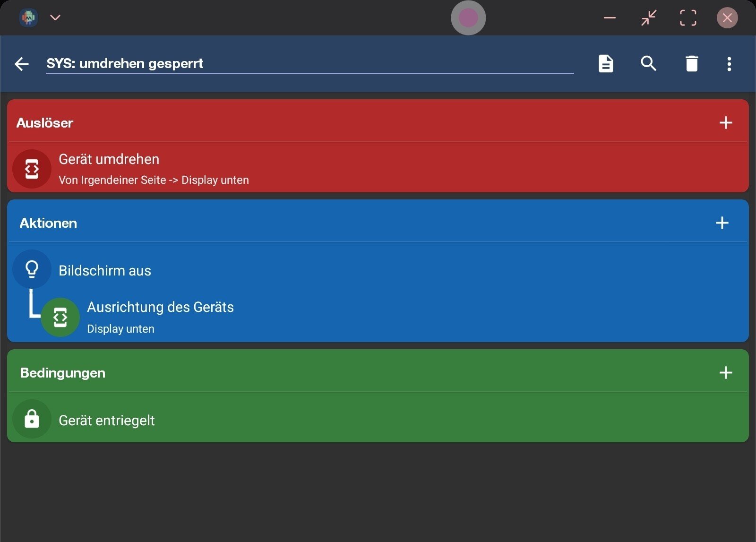
Task: Click the MacroDroid app icon in title bar
Action: tap(28, 17)
